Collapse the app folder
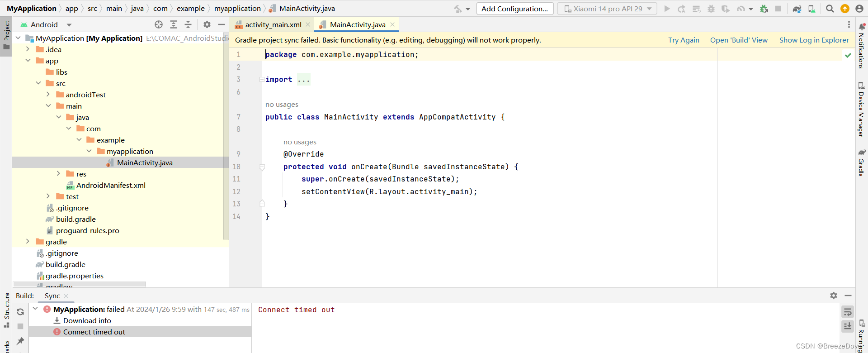 coord(28,60)
